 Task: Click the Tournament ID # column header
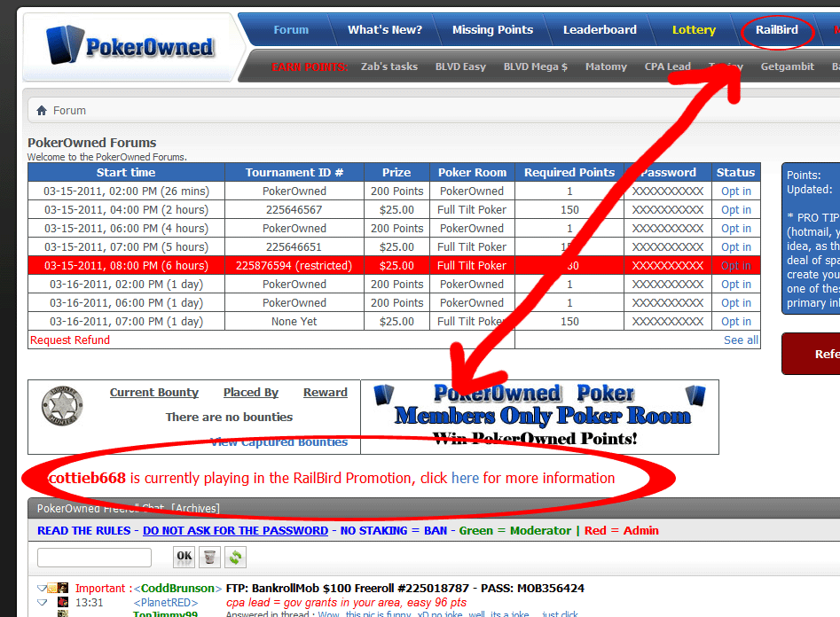point(294,173)
